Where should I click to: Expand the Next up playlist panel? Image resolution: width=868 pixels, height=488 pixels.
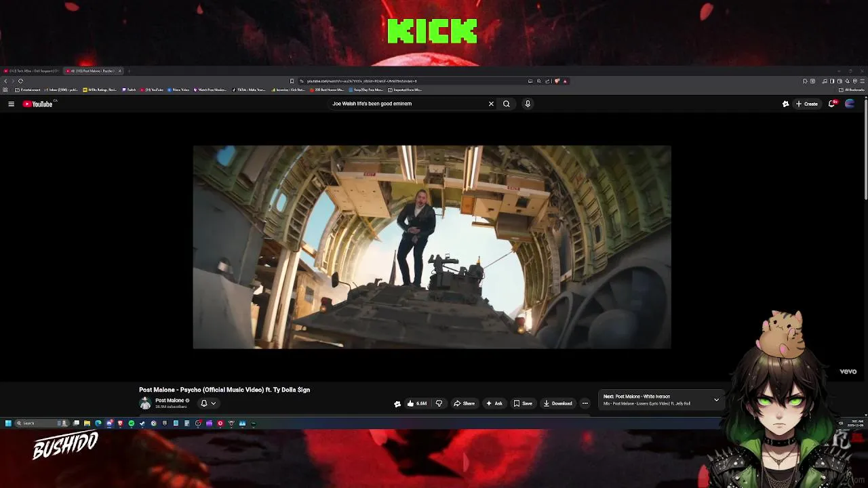tap(716, 400)
